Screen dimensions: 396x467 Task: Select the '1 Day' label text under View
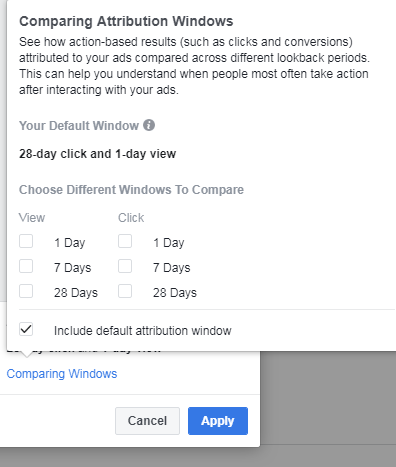[x=70, y=243]
